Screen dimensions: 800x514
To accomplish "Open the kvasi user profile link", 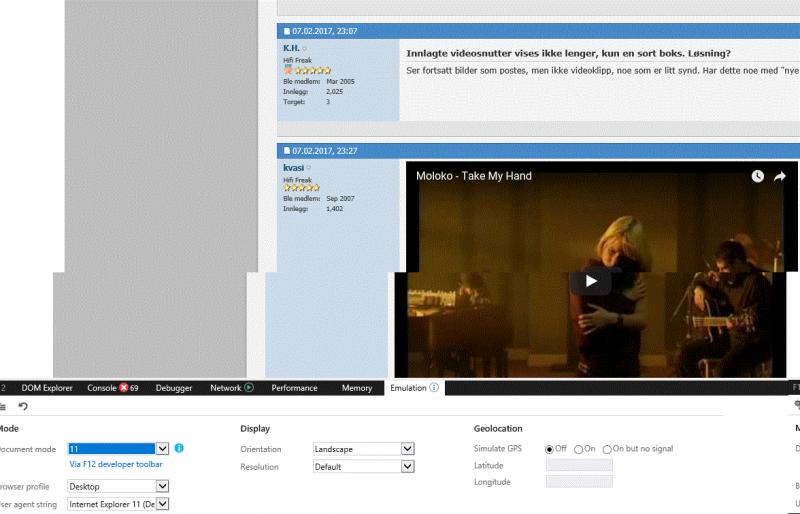I will (x=293, y=167).
